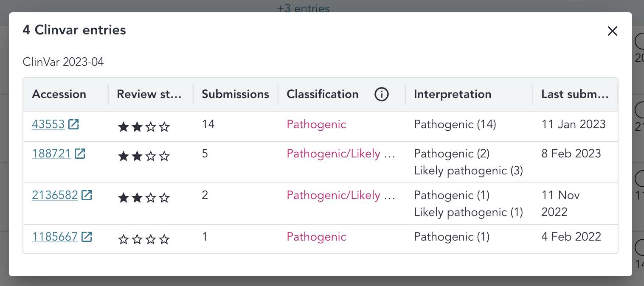The image size is (644, 286).
Task: Sort by the Submissions column header
Action: tap(235, 94)
